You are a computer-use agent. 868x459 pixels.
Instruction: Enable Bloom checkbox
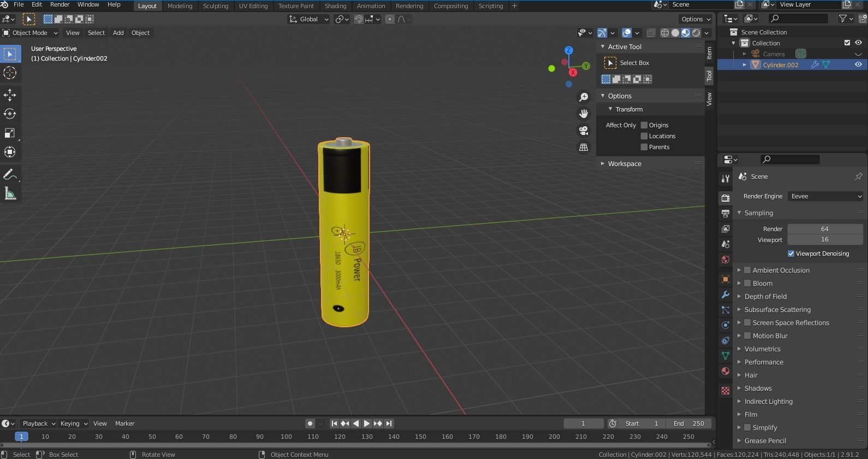[747, 283]
